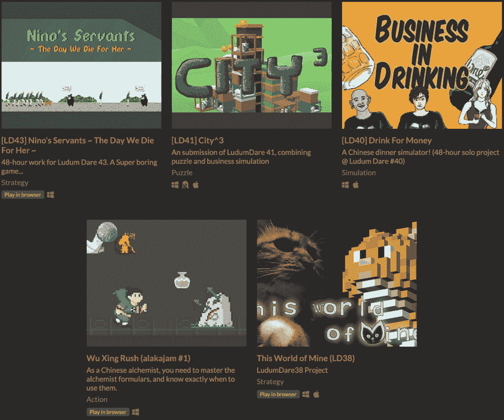The image size is (504, 420).
Task: Click the Nino's Servants game thumbnail
Action: [81, 65]
